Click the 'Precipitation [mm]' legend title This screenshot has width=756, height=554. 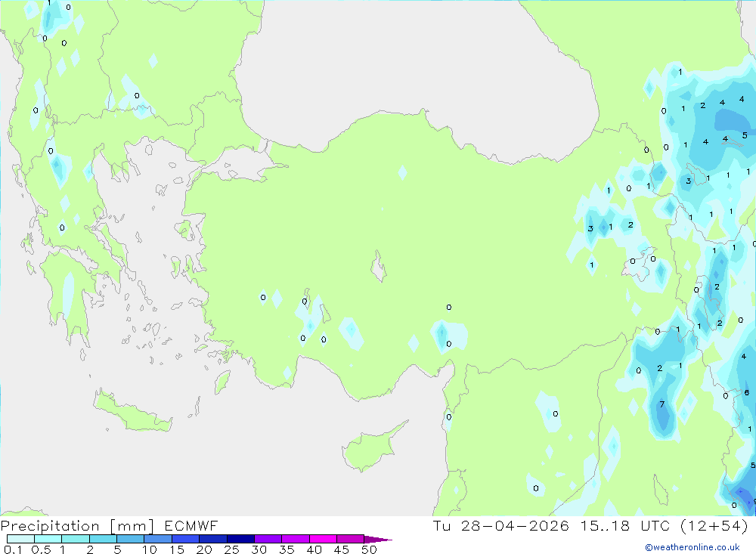point(77,525)
